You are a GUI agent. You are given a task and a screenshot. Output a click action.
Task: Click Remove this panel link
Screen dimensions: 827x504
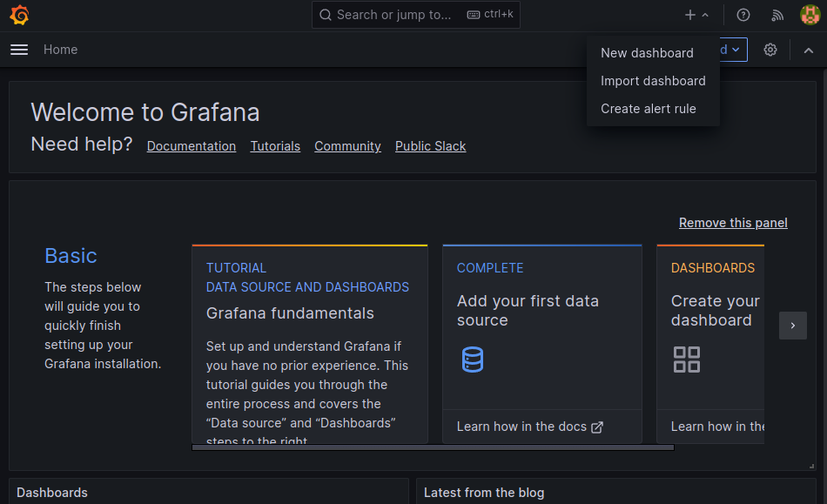coord(733,223)
